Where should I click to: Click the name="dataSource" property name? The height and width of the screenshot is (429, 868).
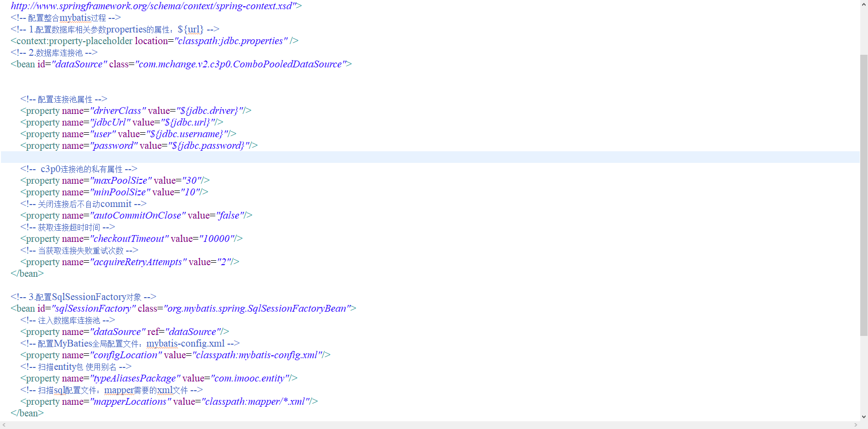click(118, 332)
